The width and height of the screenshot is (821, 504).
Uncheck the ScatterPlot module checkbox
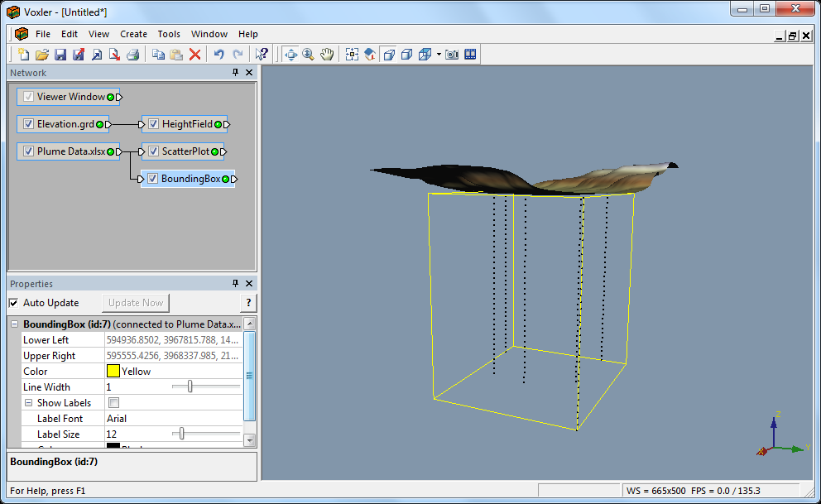pyautogui.click(x=153, y=151)
